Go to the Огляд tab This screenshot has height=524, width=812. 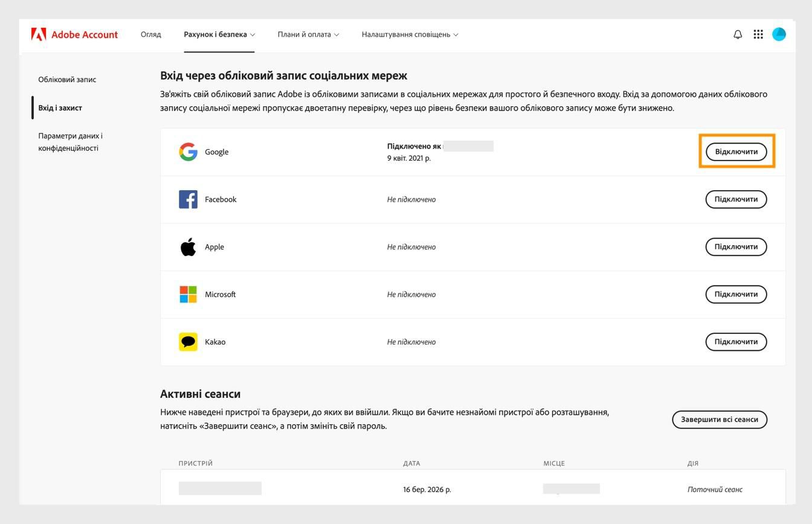[151, 34]
